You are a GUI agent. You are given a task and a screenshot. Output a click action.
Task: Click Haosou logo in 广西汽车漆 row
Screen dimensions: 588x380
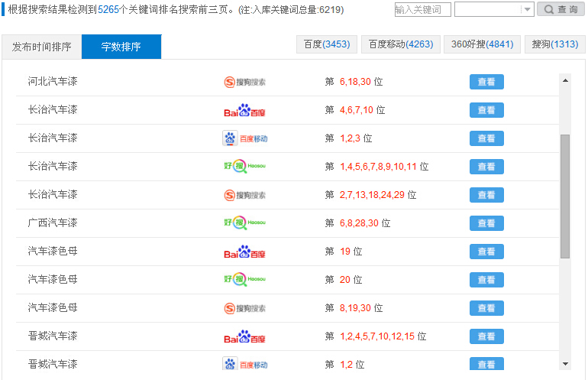pyautogui.click(x=244, y=223)
